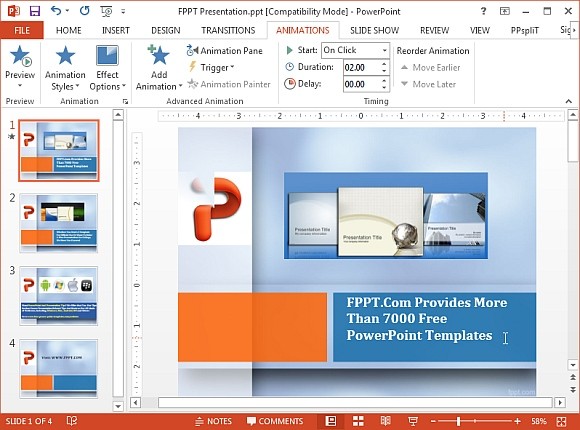Switch to the REVIEW tab
580x430 pixels.
coord(434,30)
